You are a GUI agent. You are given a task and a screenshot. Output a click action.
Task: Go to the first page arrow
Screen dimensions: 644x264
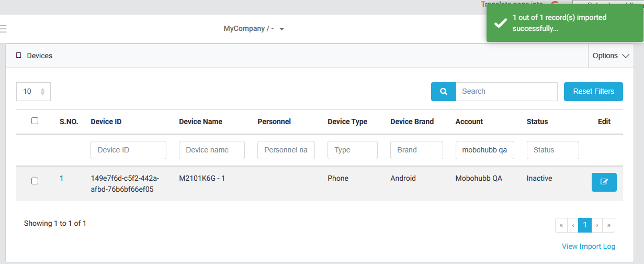[561, 225]
